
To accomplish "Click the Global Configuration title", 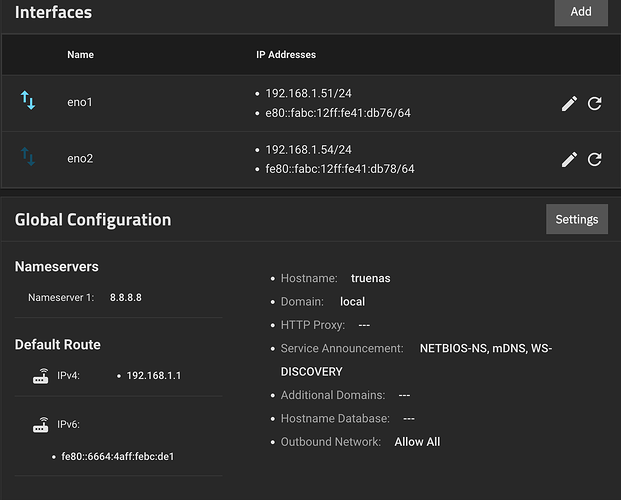I will (x=93, y=220).
